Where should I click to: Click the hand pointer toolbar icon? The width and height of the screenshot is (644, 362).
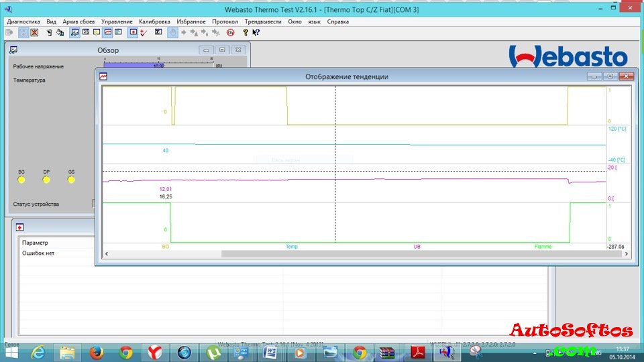click(x=173, y=32)
